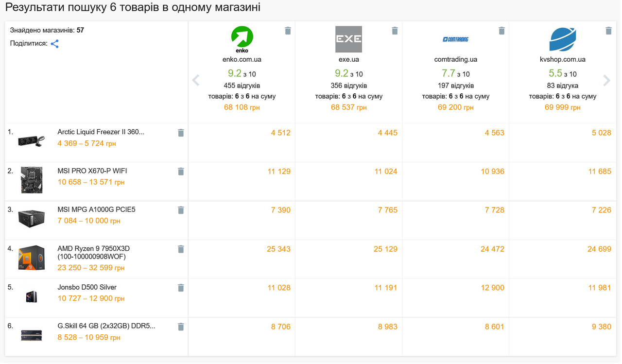Screen dimensions: 622x364
Task: Select kvshop price 7 226 for MSI power supply
Action: point(602,210)
